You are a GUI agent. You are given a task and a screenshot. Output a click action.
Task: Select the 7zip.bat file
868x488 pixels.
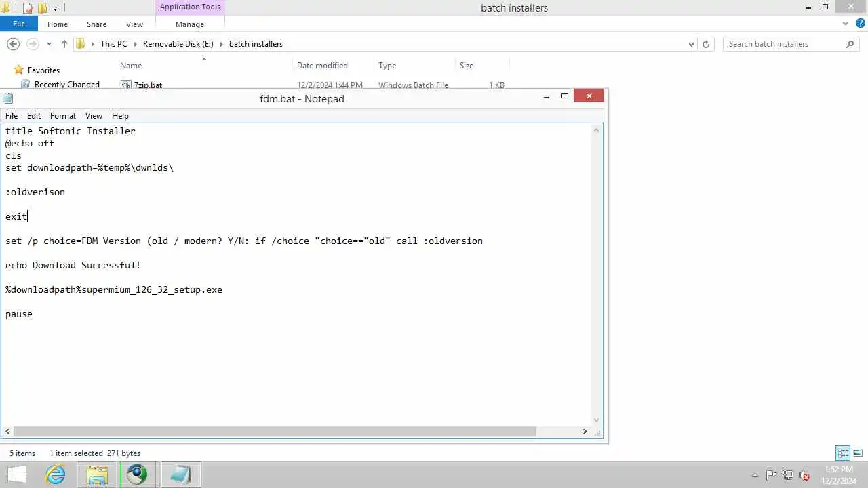148,85
